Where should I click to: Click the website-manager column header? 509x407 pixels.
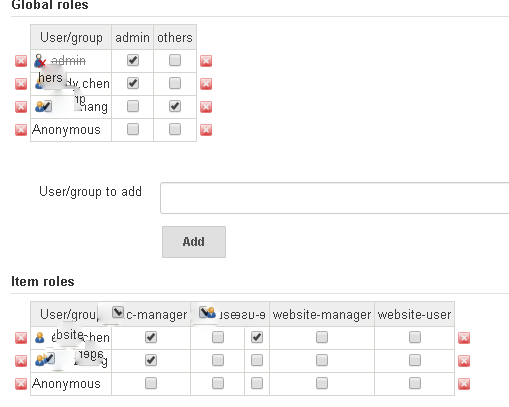point(322,314)
